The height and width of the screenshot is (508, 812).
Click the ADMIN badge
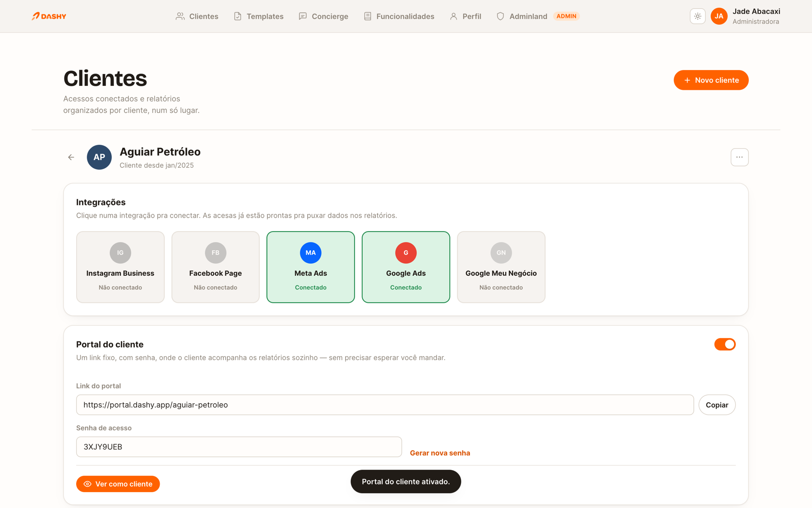pos(566,16)
